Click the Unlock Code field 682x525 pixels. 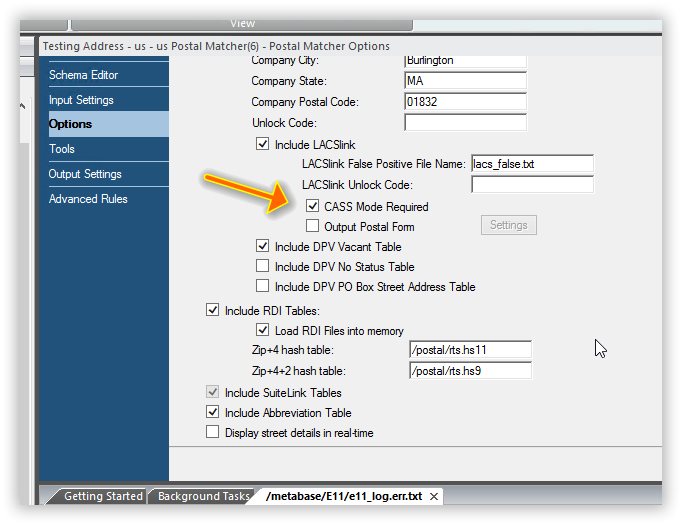coord(465,122)
